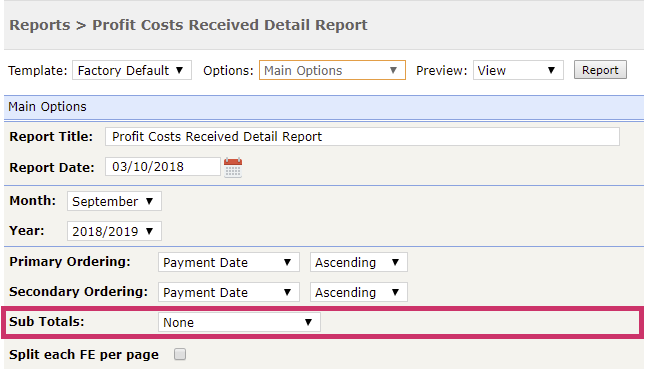Open Primary Ordering field dropdown
The image size is (645, 369).
coord(228,262)
